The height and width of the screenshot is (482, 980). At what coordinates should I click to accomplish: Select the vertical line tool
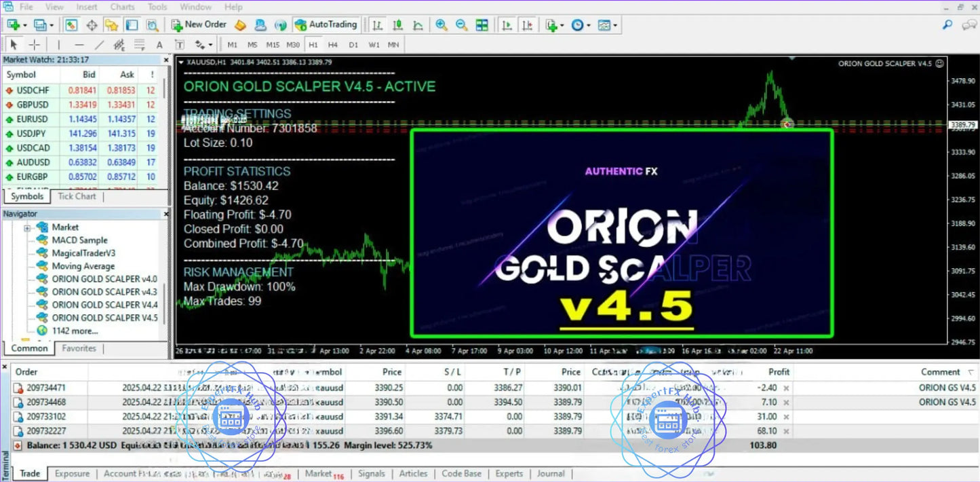click(59, 45)
